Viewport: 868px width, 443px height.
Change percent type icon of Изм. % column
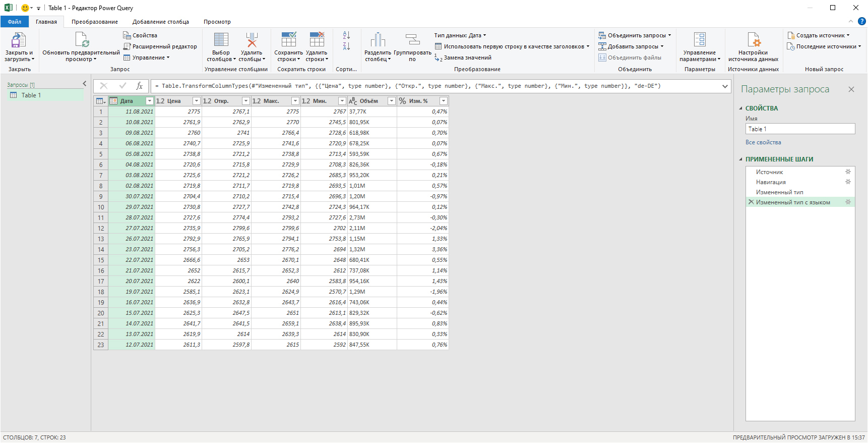(402, 101)
